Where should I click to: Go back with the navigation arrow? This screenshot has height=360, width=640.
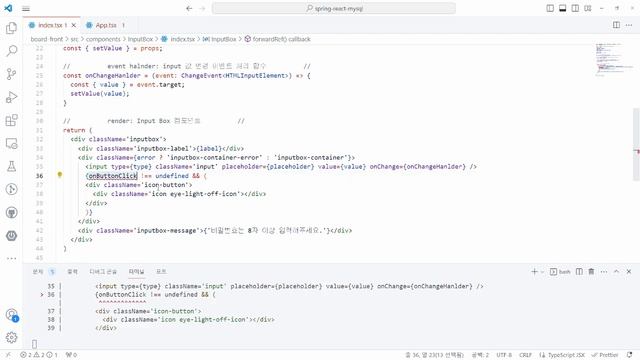[189, 8]
